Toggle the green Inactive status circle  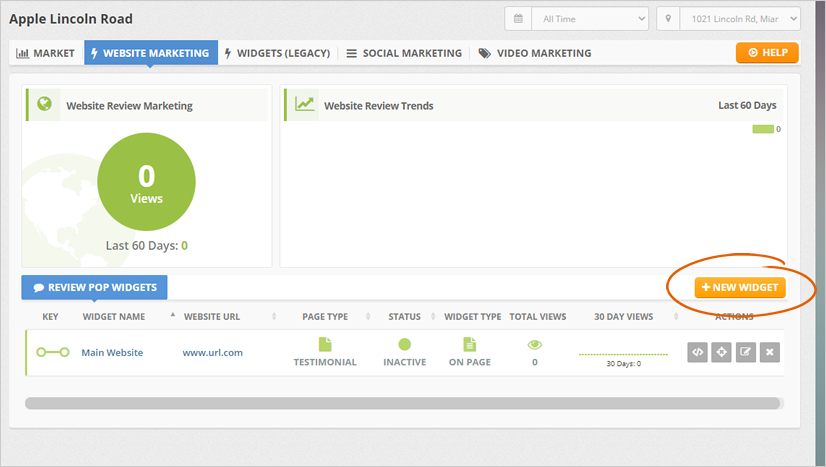coord(405,345)
